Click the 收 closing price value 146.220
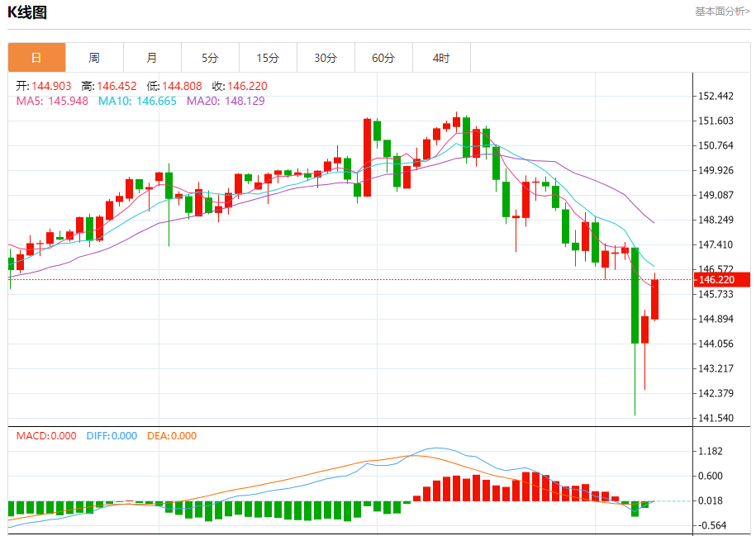The width and height of the screenshot is (756, 536). tap(247, 86)
